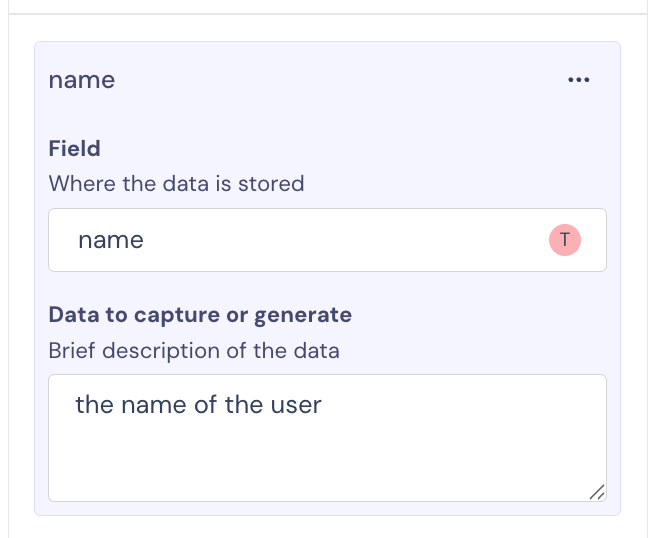Focus the Field input containing "name"
This screenshot has height=538, width=650.
pyautogui.click(x=300, y=240)
